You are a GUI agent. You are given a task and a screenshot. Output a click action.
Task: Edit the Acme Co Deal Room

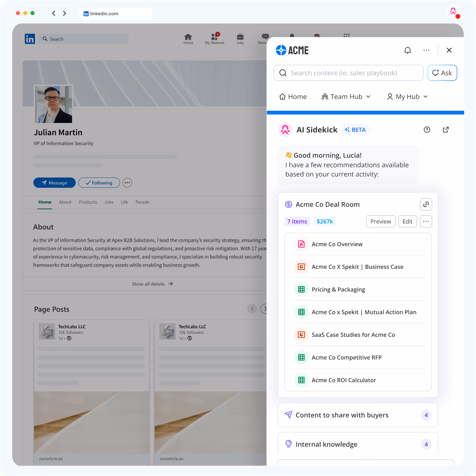[x=408, y=221]
